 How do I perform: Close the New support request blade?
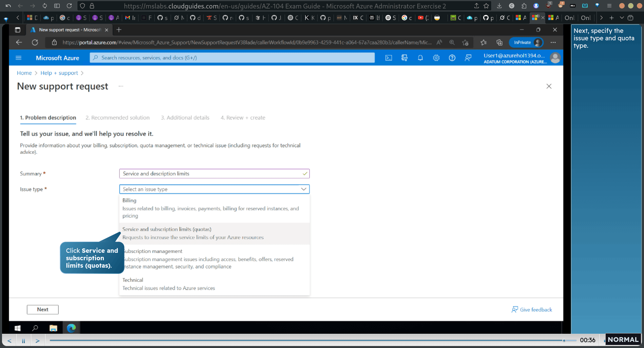549,86
